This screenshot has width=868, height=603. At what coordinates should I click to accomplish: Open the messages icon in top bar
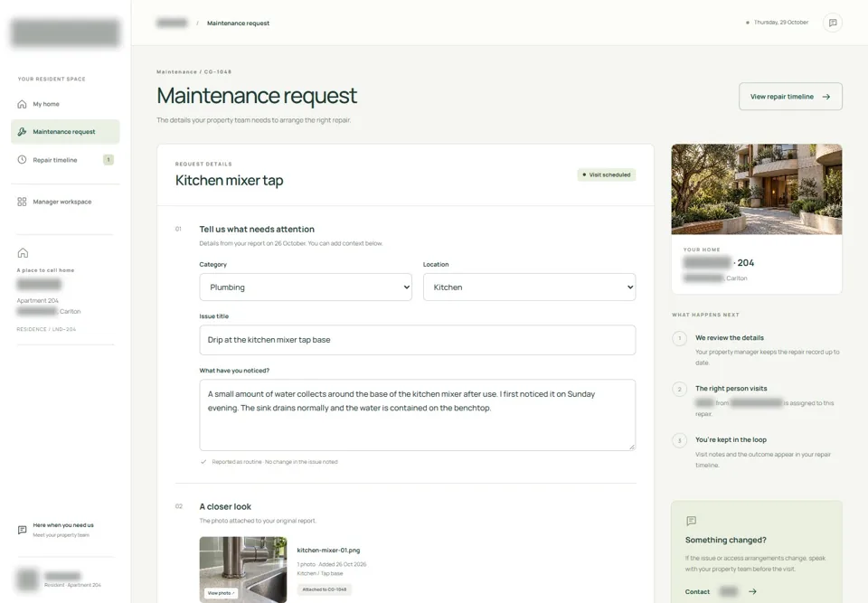point(833,23)
